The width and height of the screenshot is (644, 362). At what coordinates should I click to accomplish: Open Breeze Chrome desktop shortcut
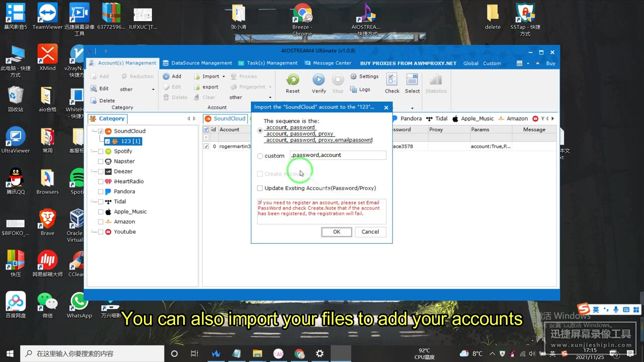pyautogui.click(x=302, y=20)
